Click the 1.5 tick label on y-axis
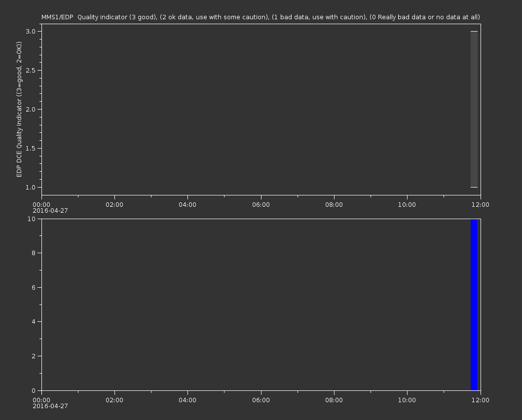Image resolution: width=522 pixels, height=420 pixels. point(31,148)
